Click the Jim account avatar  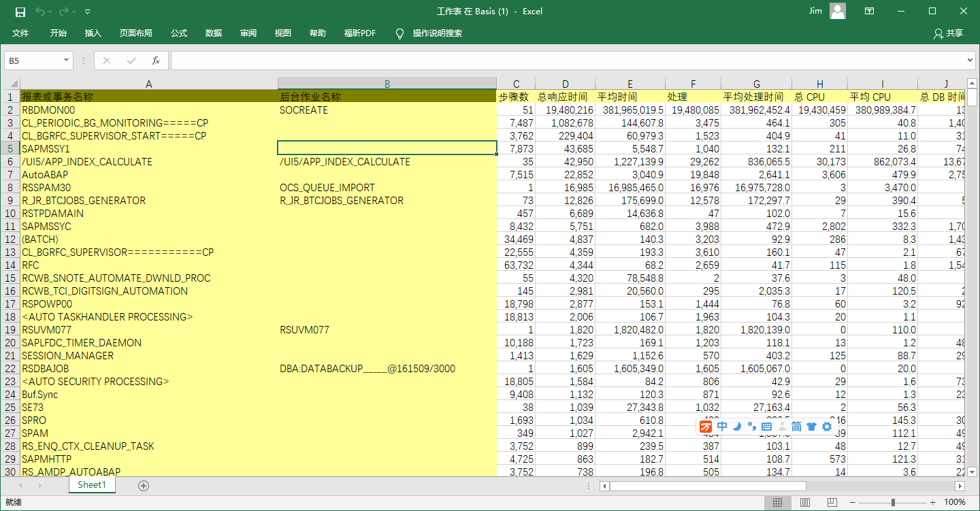[838, 11]
